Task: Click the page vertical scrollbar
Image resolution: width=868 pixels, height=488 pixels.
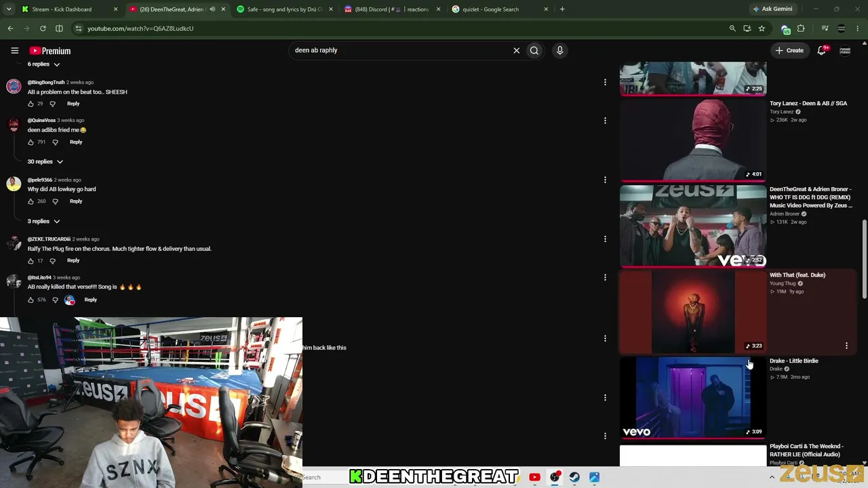Action: point(864,260)
